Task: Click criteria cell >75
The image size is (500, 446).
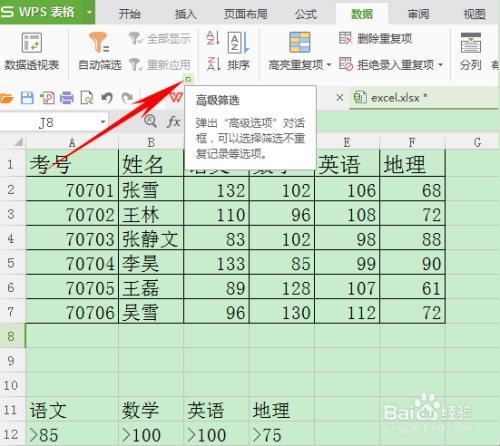Action: tap(282, 434)
